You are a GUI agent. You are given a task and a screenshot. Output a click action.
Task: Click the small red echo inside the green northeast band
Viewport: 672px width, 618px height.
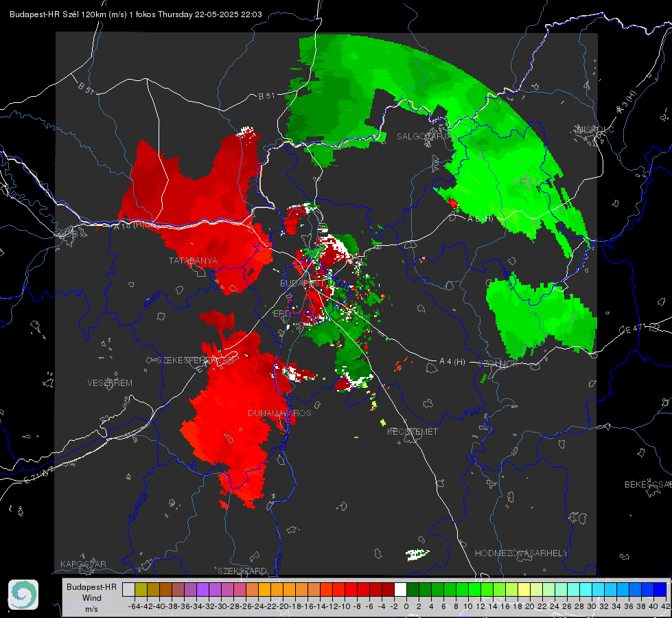(x=453, y=203)
